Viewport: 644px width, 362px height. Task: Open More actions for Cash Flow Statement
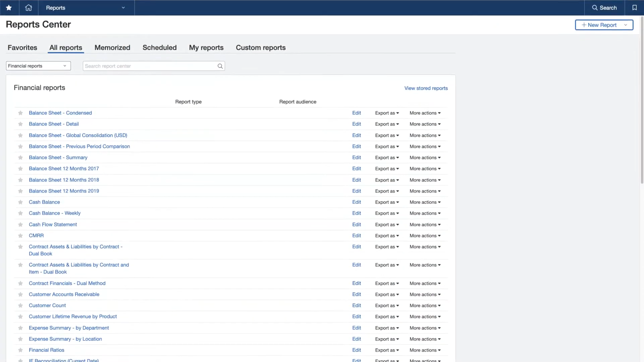[x=425, y=225]
